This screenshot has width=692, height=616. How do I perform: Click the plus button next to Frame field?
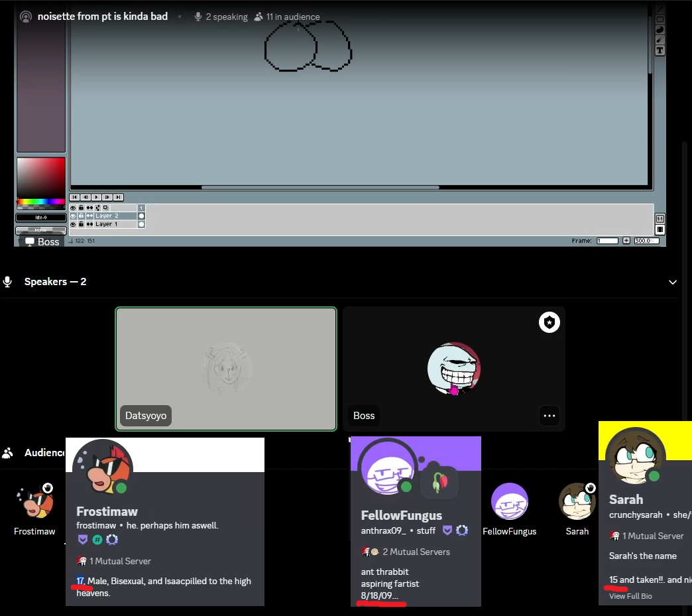626,241
